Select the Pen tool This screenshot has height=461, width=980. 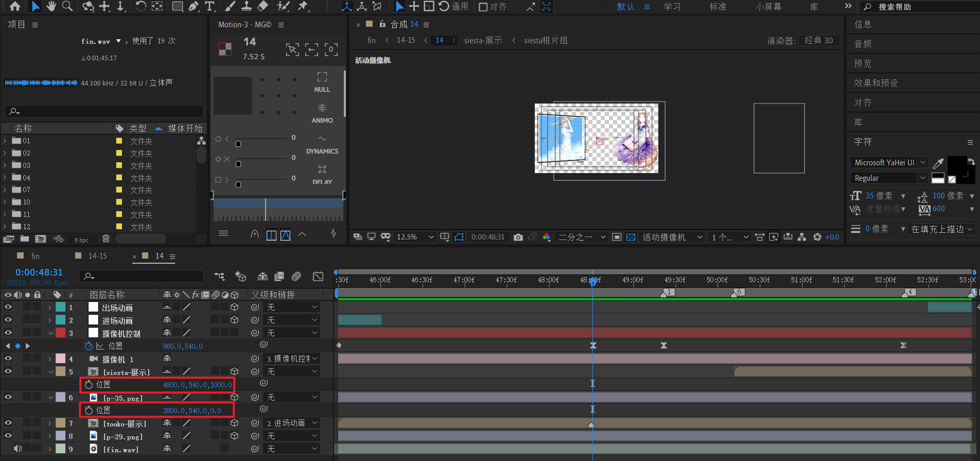coord(194,6)
